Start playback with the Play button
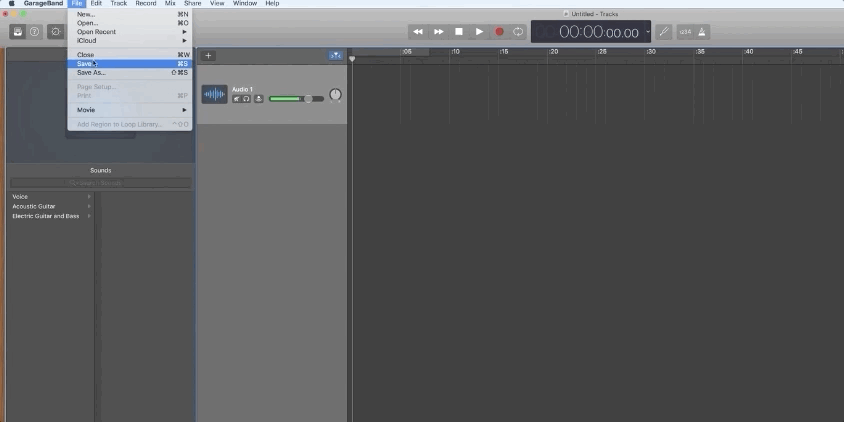Viewport: 844px width, 422px height. 479,32
